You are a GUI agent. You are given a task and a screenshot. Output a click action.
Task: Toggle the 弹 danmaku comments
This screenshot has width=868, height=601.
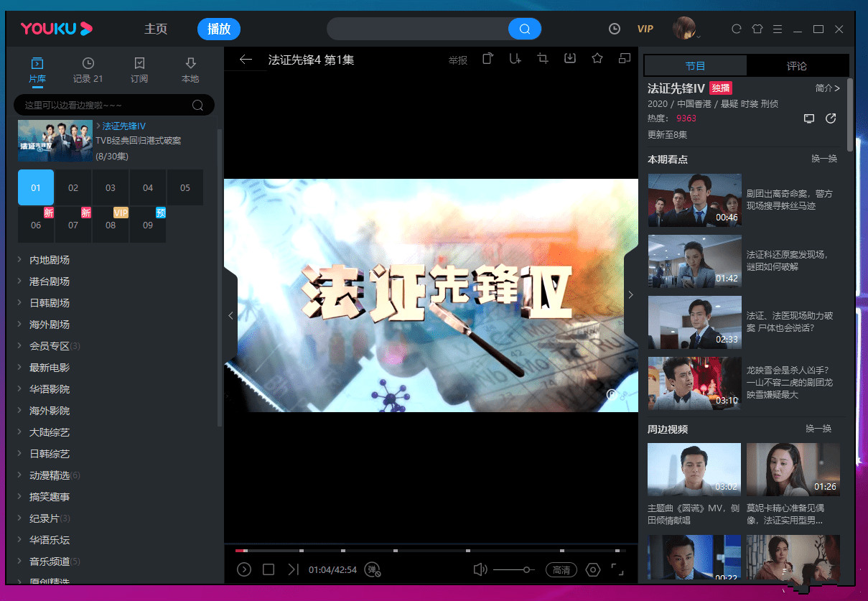[x=373, y=570]
